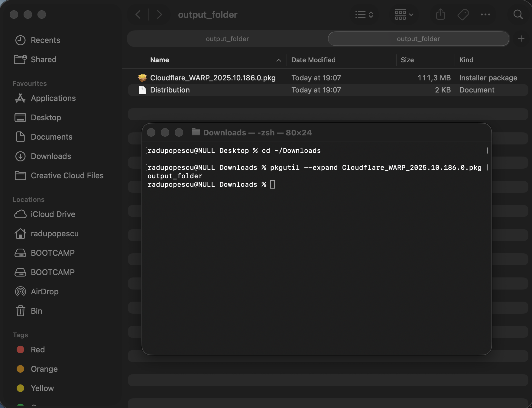The height and width of the screenshot is (408, 532).
Task: Open the view options dropdown
Action: (x=364, y=14)
